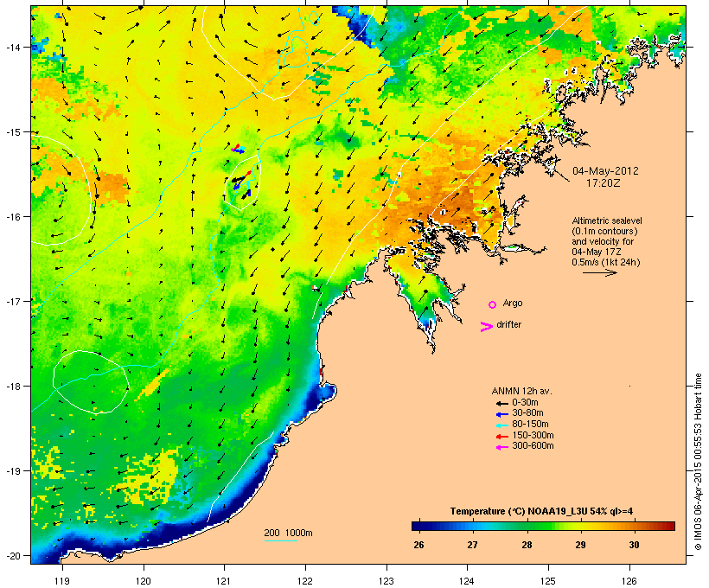Viewport: 709px width, 588px height.
Task: Click the longitude label 120
Action: [144, 581]
